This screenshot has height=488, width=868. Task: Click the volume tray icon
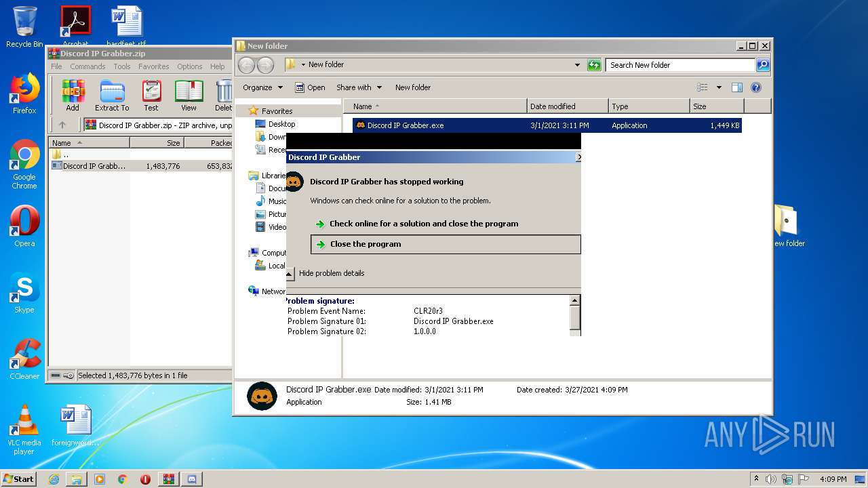[770, 479]
